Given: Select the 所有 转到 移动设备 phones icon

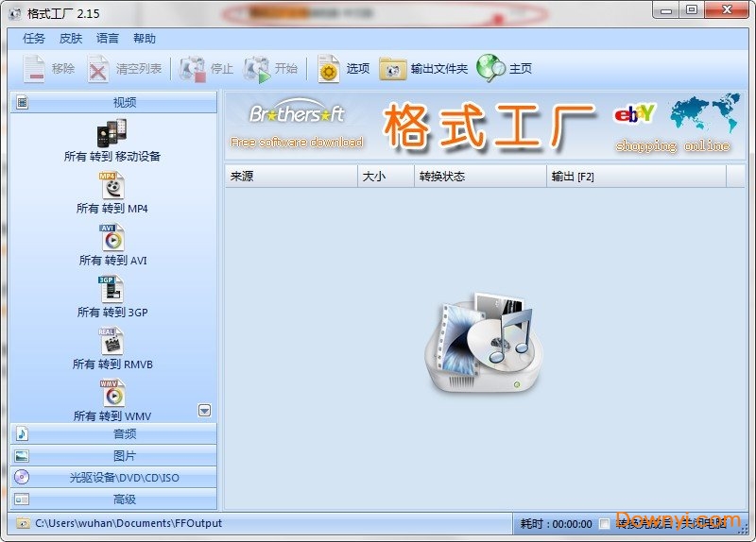Looking at the screenshot, I should pos(112,132).
